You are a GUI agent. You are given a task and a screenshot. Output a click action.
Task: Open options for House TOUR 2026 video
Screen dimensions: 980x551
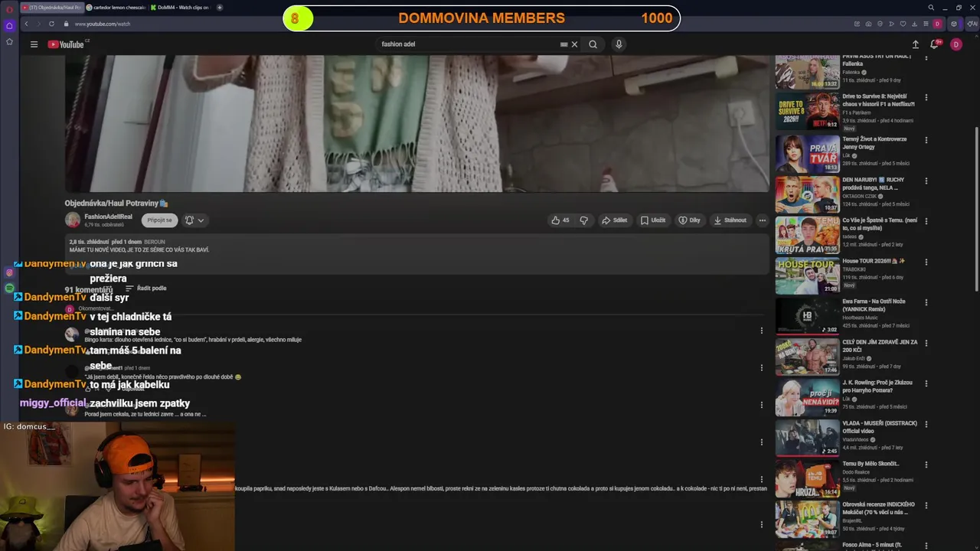click(x=926, y=262)
